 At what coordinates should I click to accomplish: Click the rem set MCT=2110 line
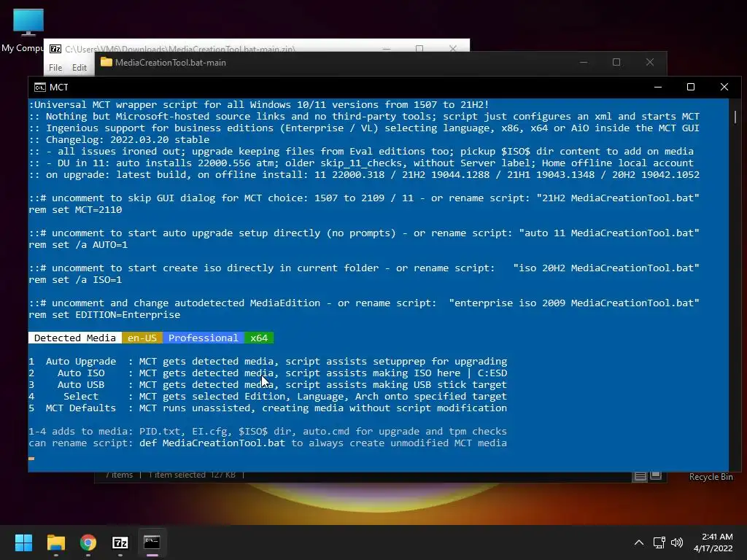pyautogui.click(x=75, y=209)
